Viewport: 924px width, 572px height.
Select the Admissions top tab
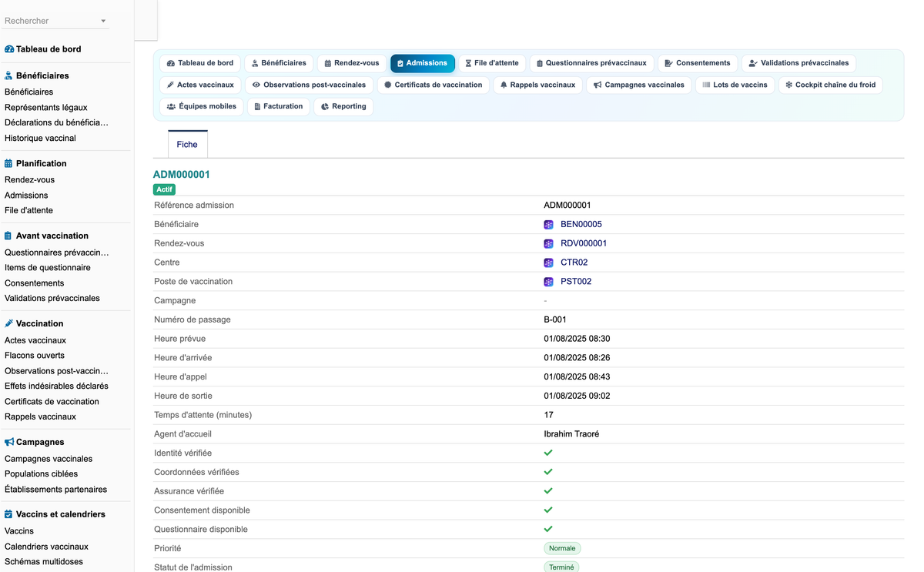coord(423,63)
